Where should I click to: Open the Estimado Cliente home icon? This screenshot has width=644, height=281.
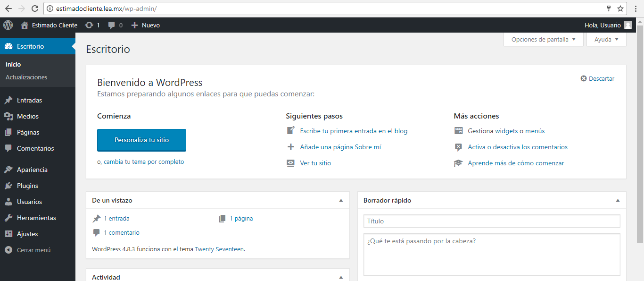click(x=25, y=26)
